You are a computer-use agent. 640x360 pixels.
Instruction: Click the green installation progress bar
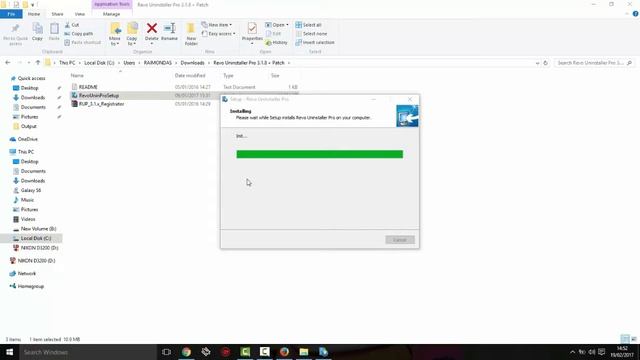(x=320, y=154)
